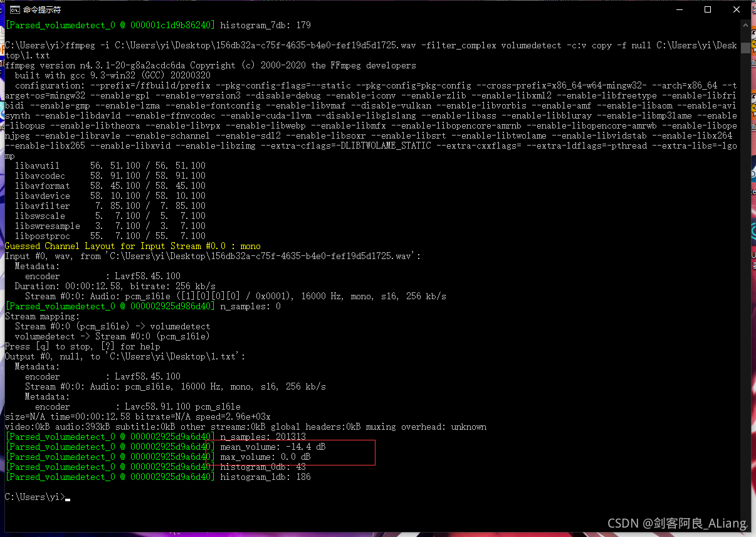The height and width of the screenshot is (537, 756).
Task: Click the 'video:0kB audio:393kB' summary line
Action: click(x=246, y=427)
